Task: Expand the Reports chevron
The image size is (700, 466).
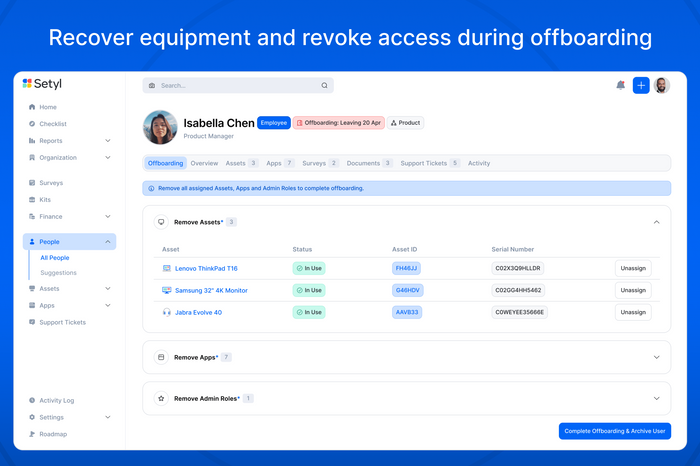Action: pyautogui.click(x=108, y=141)
